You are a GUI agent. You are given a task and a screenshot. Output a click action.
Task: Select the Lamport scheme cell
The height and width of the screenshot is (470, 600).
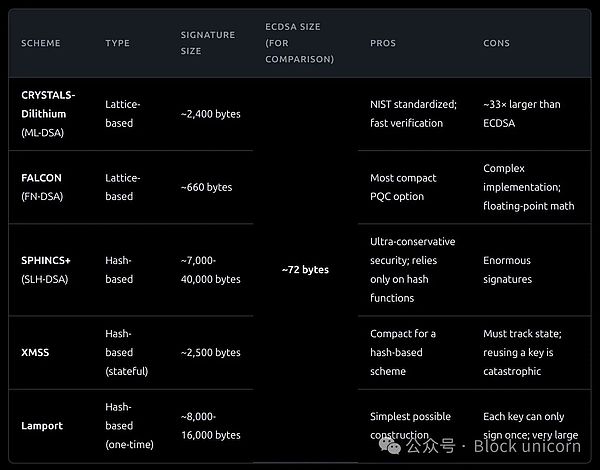(42, 425)
